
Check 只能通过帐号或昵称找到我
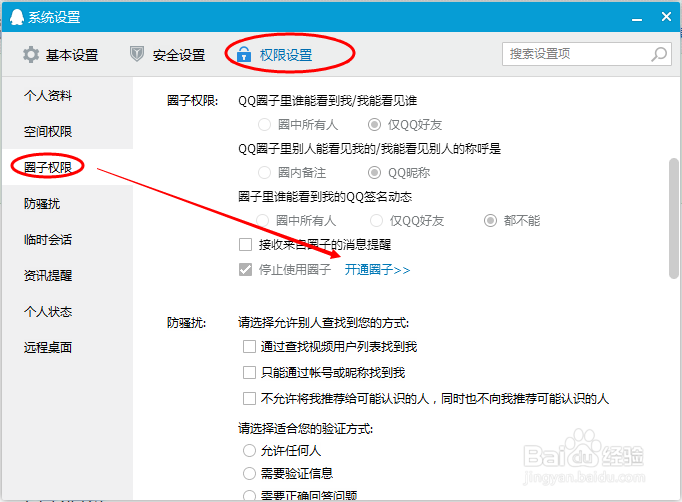click(x=249, y=372)
